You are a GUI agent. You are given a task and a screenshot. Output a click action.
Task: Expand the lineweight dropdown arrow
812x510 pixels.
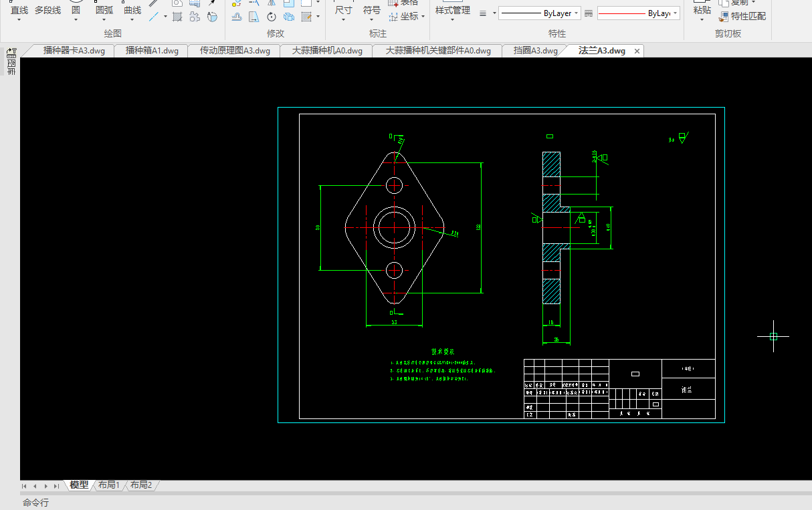click(494, 13)
